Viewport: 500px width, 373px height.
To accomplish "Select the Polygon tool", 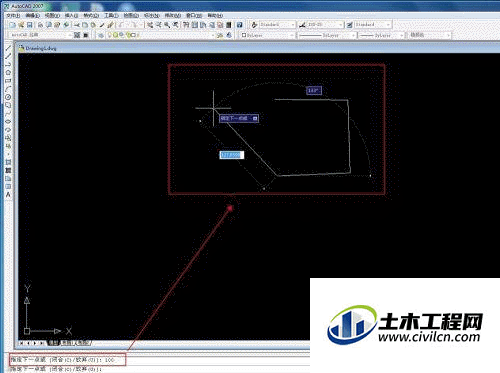I will point(8,72).
